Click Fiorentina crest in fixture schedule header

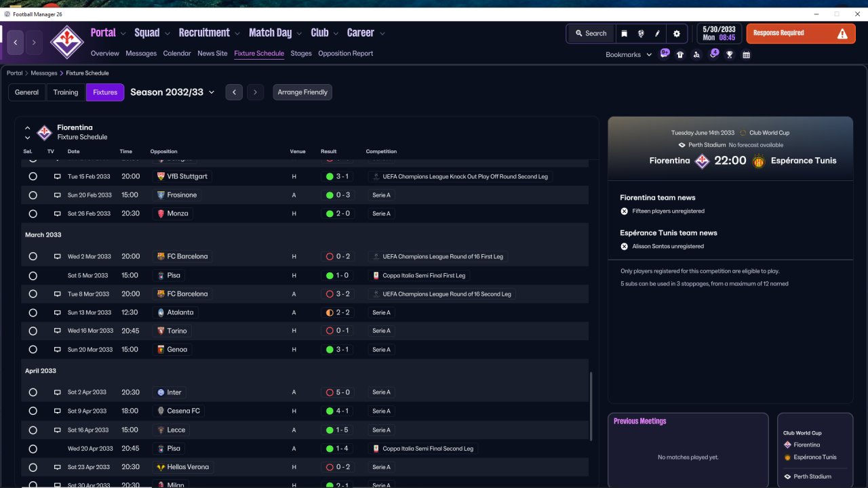click(45, 132)
